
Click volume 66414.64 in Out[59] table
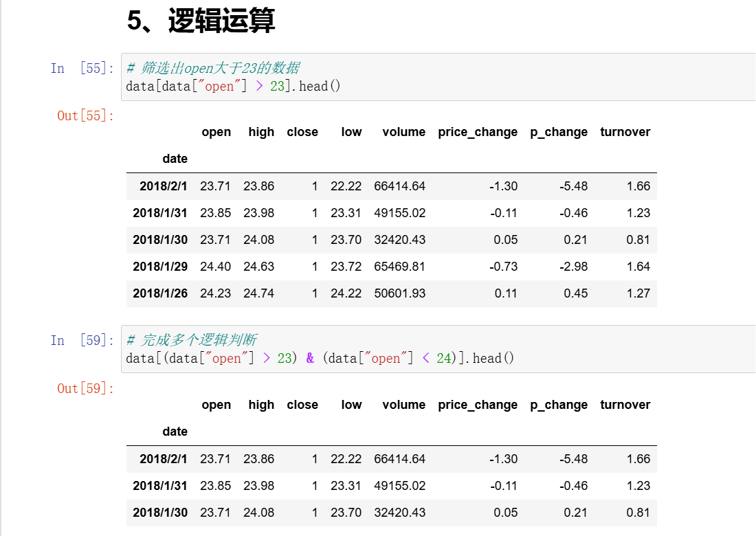tap(400, 459)
